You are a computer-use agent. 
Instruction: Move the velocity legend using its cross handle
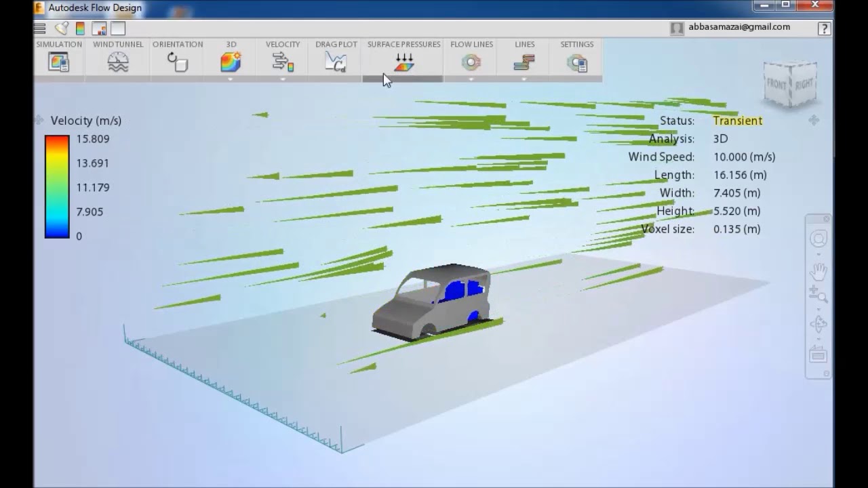(39, 120)
